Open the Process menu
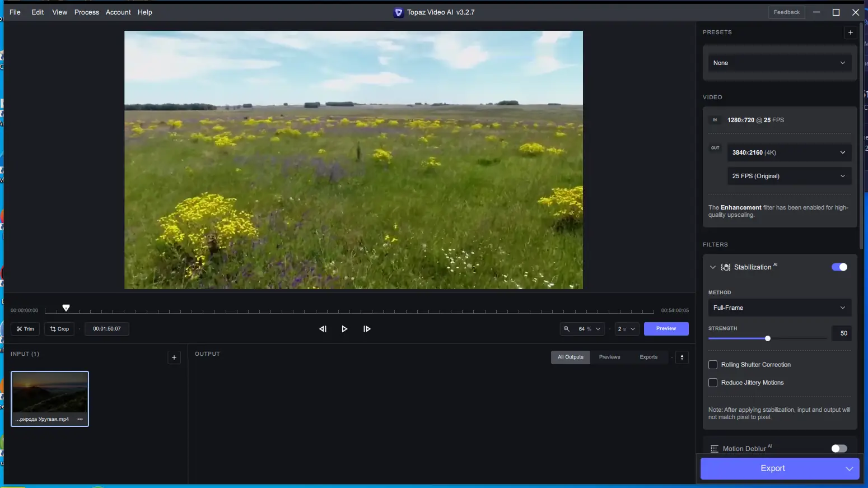 click(86, 12)
